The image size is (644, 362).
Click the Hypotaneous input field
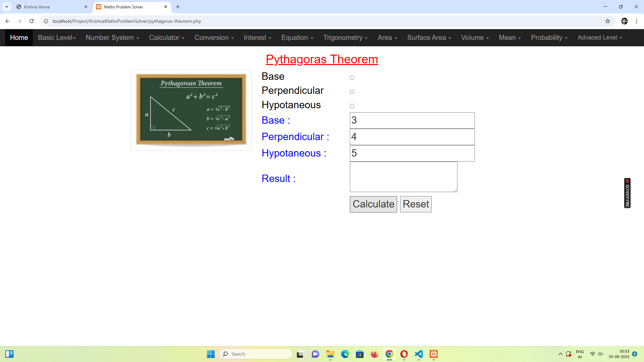[412, 153]
